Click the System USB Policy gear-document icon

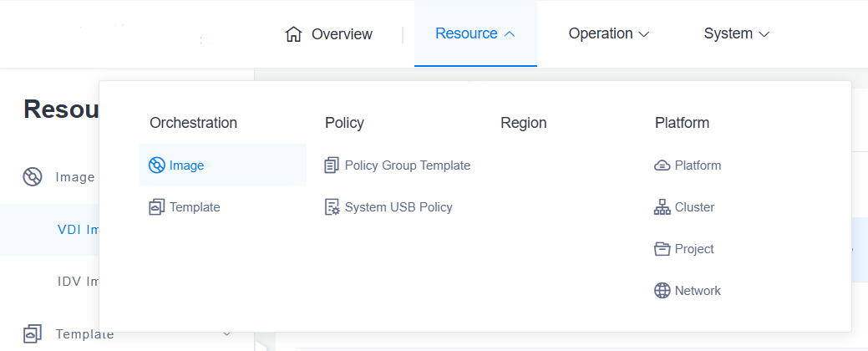[x=332, y=207]
